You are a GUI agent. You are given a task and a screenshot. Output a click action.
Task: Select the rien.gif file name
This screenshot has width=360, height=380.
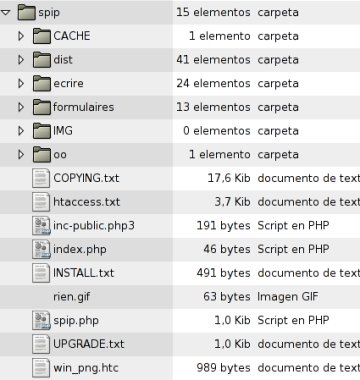point(72,297)
